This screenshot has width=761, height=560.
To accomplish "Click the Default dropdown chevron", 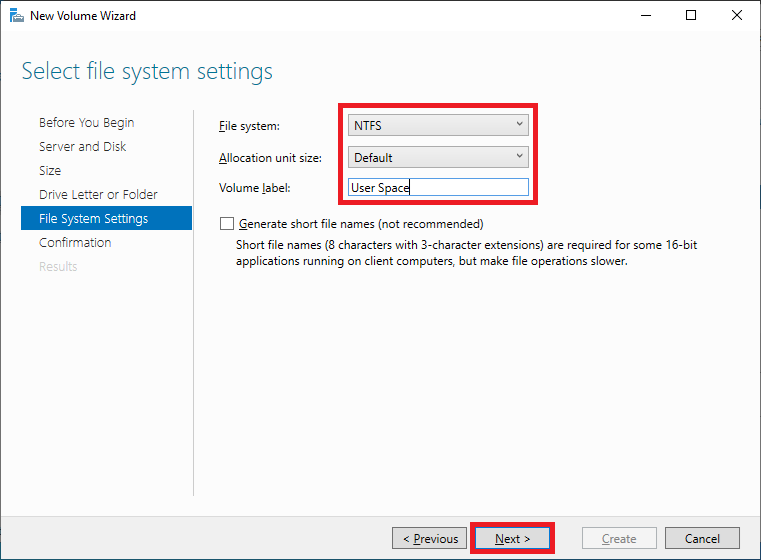I will [519, 157].
